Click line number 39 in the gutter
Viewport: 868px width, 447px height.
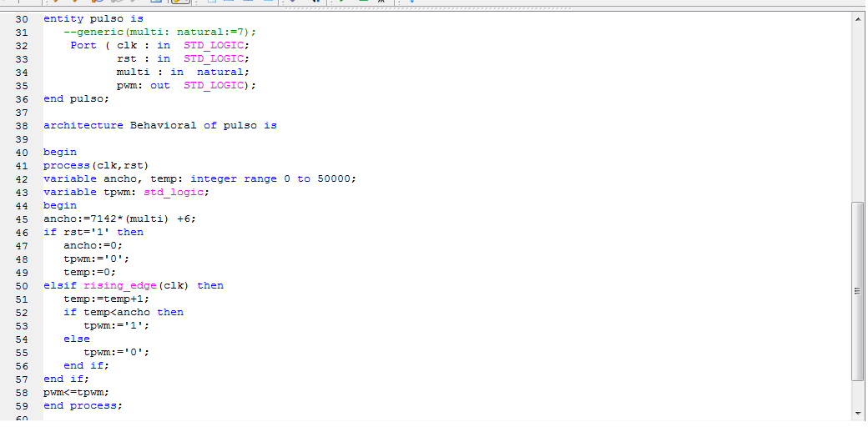click(x=22, y=139)
